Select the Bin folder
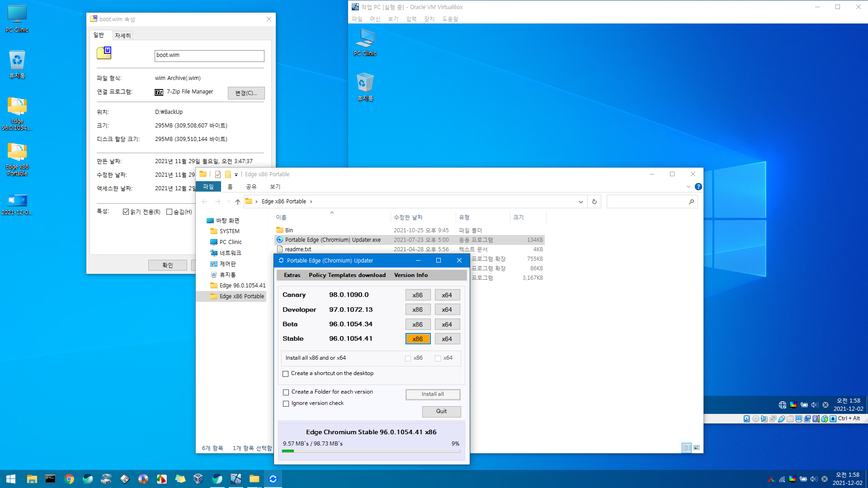This screenshot has width=868, height=488. click(289, 230)
